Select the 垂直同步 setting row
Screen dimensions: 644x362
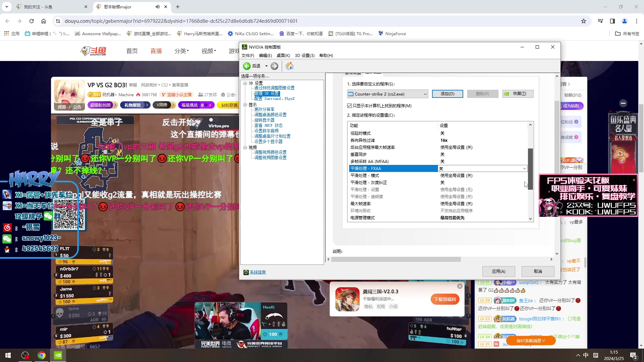(438, 155)
